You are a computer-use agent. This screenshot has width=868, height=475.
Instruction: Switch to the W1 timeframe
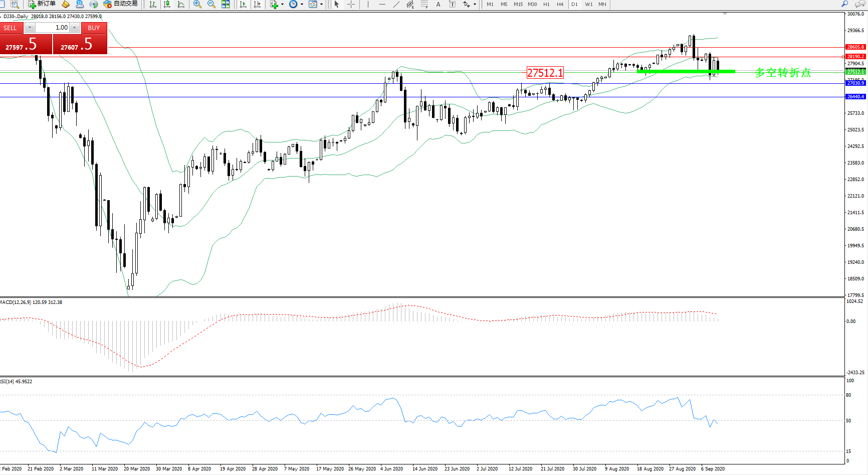[589, 4]
